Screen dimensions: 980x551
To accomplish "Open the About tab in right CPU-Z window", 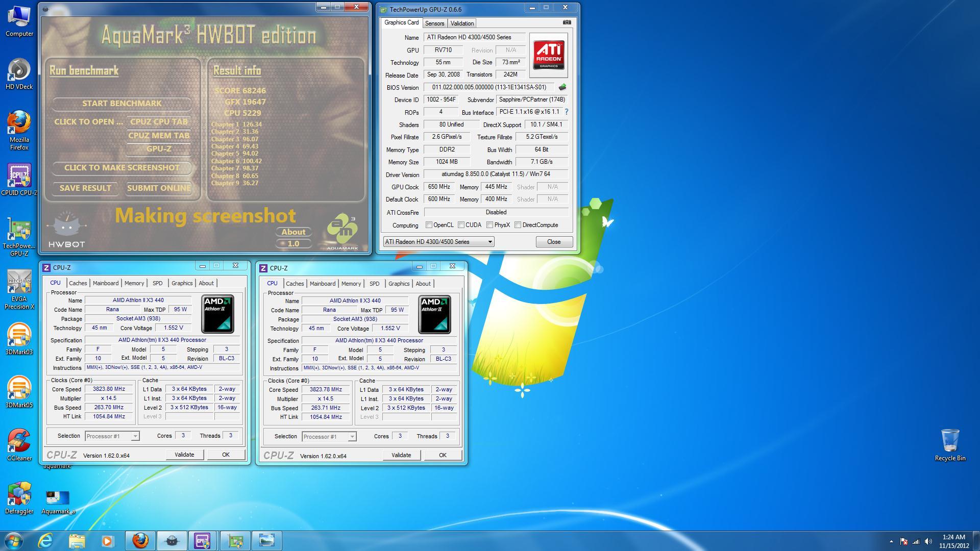I will click(x=423, y=284).
